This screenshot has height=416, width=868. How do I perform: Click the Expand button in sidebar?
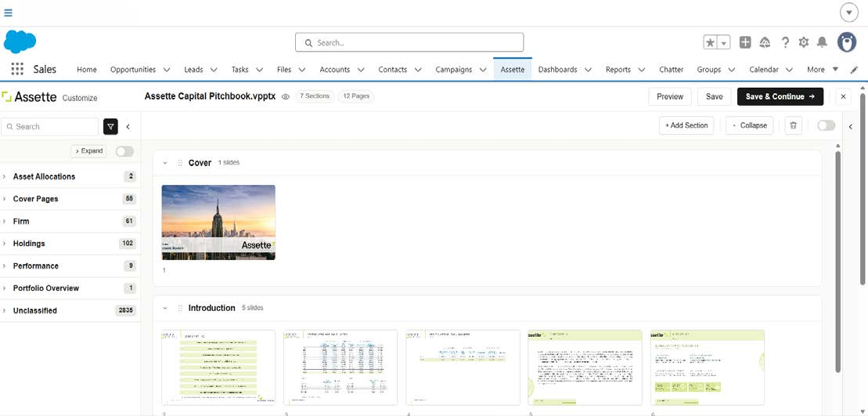pos(88,151)
